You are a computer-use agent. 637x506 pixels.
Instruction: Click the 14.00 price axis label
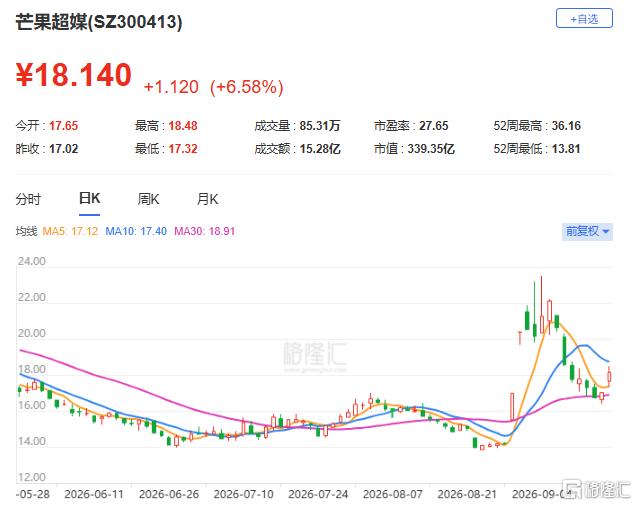pos(32,441)
